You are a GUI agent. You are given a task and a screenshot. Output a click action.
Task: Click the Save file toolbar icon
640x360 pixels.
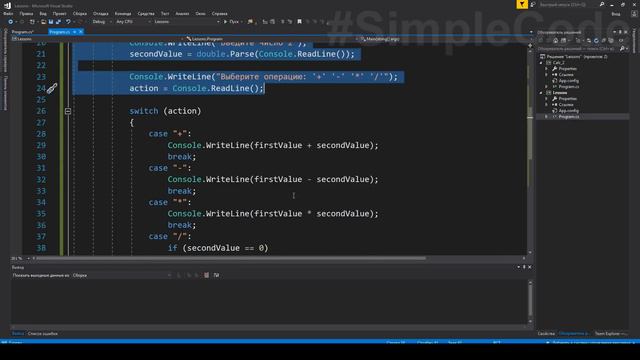tap(51, 22)
